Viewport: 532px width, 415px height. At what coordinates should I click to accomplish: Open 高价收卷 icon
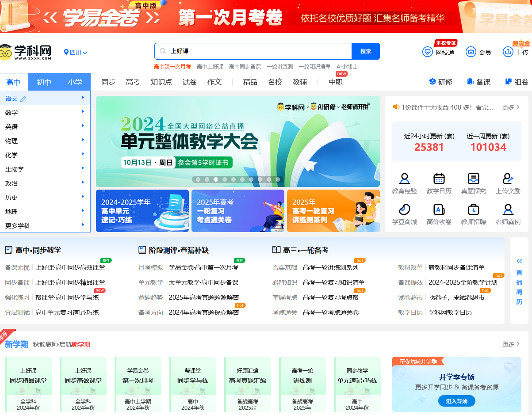point(439,209)
